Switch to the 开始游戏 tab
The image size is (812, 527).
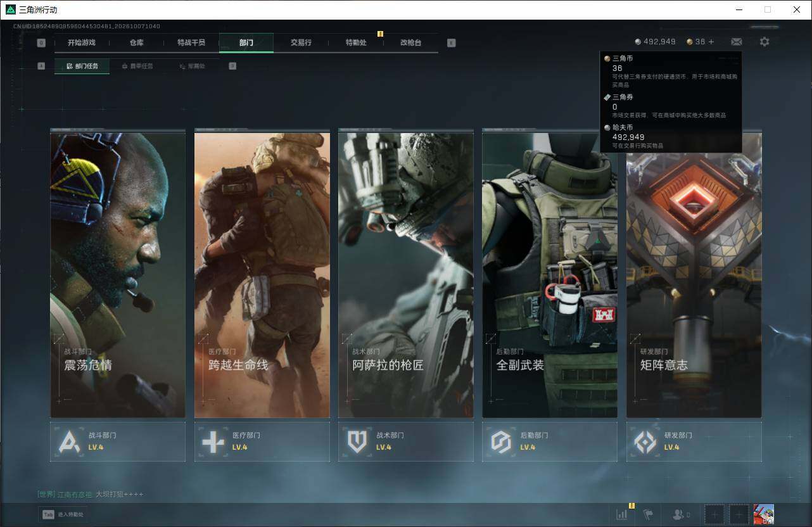coord(82,42)
